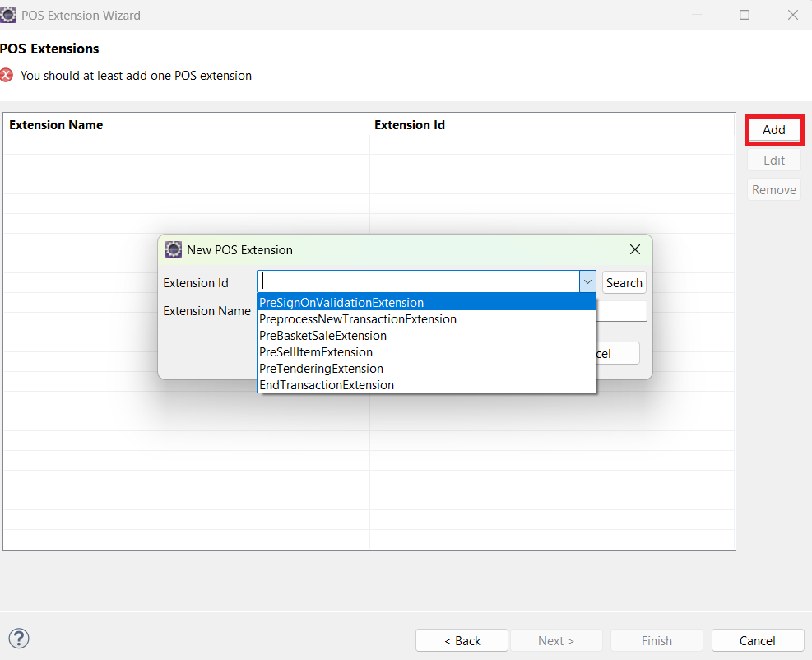This screenshot has width=812, height=660.
Task: Click the Extension Name header column
Action: (x=55, y=124)
